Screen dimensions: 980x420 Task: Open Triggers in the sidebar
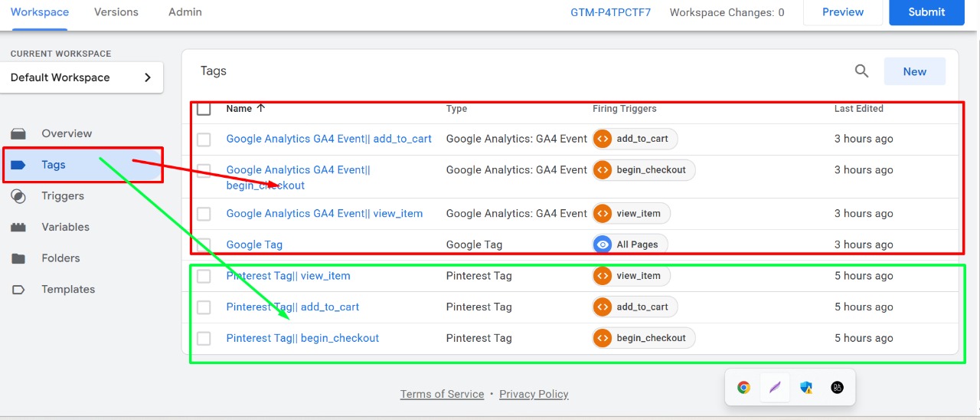(x=63, y=196)
